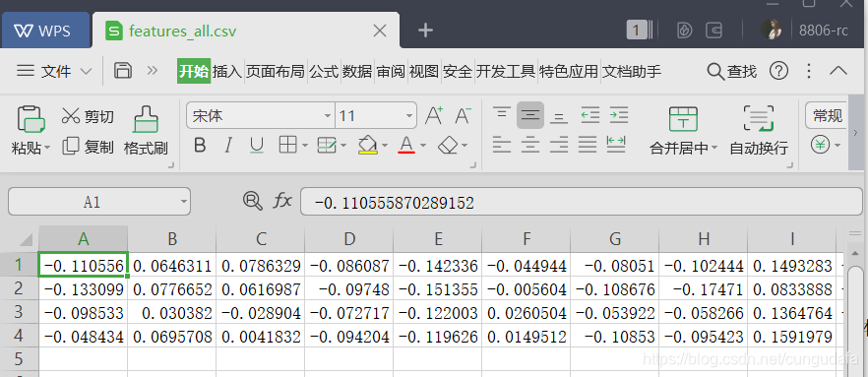Click the decrease indent icon
Viewport: 868px width, 377px height.
click(590, 116)
